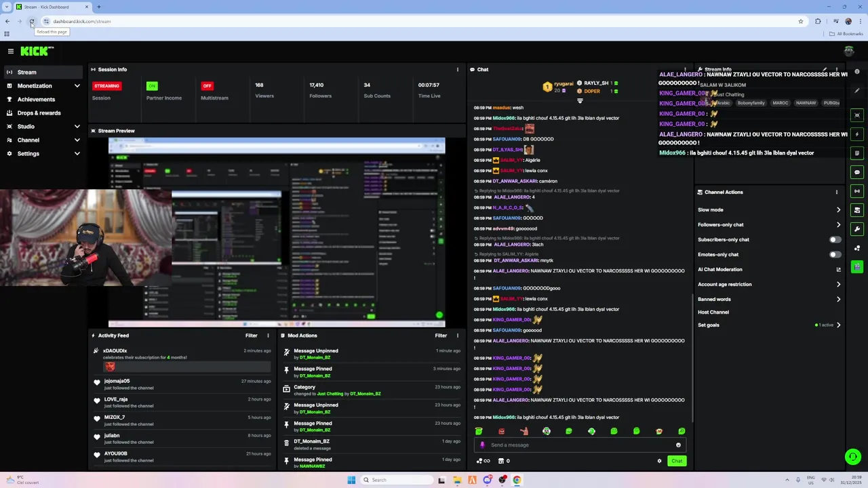Image resolution: width=868 pixels, height=488 pixels.
Task: Open the hamburger sidebar menu
Action: 11,51
